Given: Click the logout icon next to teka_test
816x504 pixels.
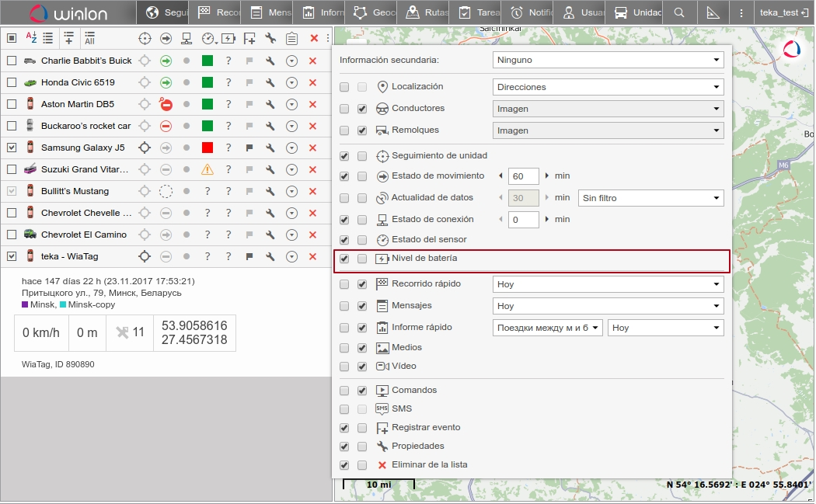Looking at the screenshot, I should 804,12.
